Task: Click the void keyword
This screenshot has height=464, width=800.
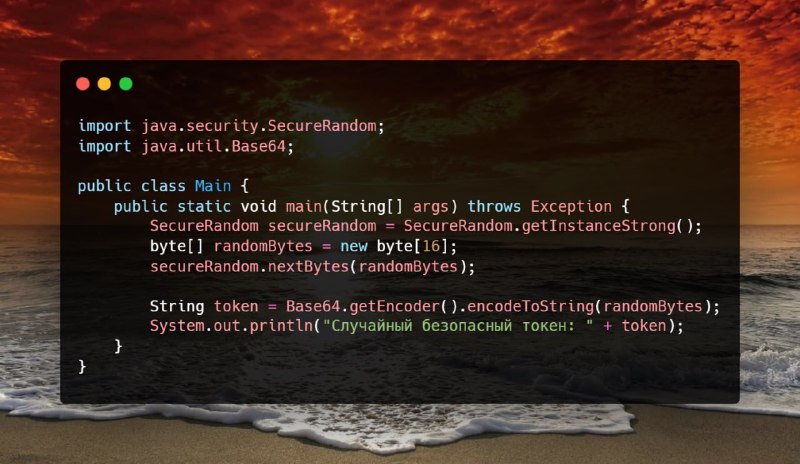Action: [x=258, y=206]
